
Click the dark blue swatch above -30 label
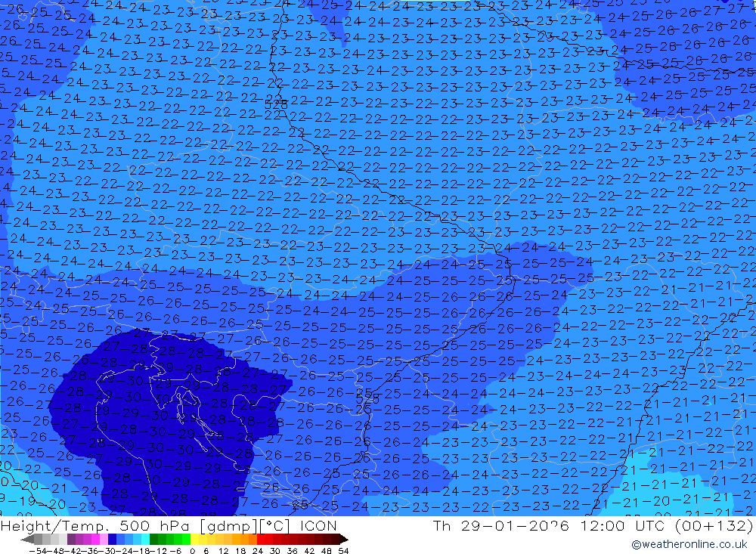112,540
